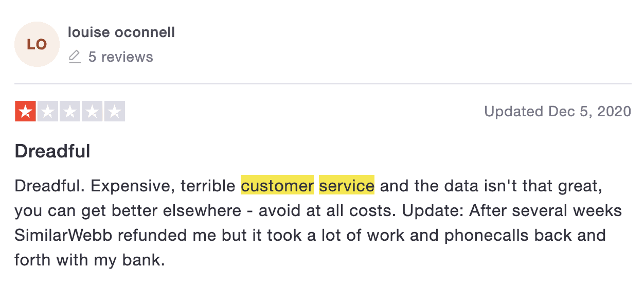This screenshot has height=285, width=644.
Task: Click the LO reviewer avatar circle
Action: [37, 44]
